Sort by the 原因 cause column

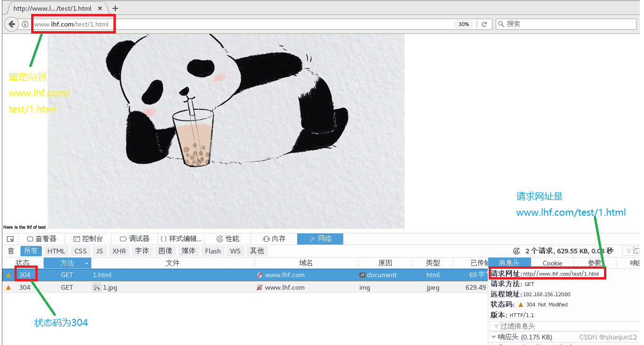[x=385, y=263]
